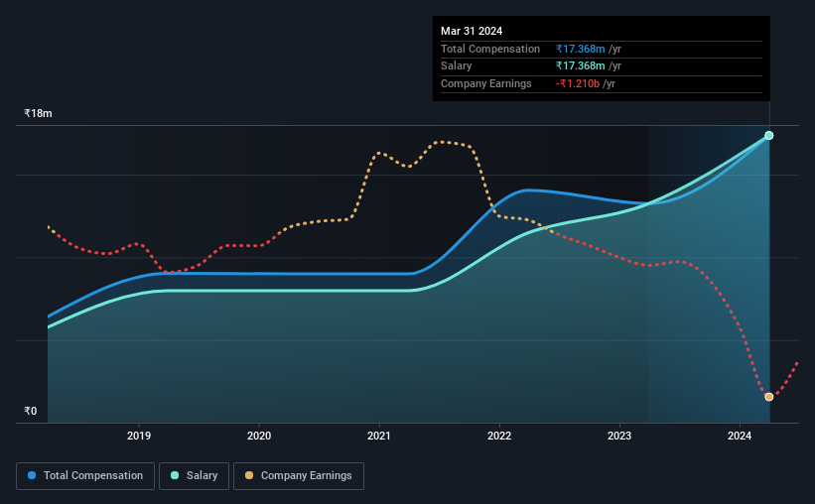The width and height of the screenshot is (815, 504).
Task: Select the Company Earnings marker at March 2024
Action: pyautogui.click(x=768, y=397)
